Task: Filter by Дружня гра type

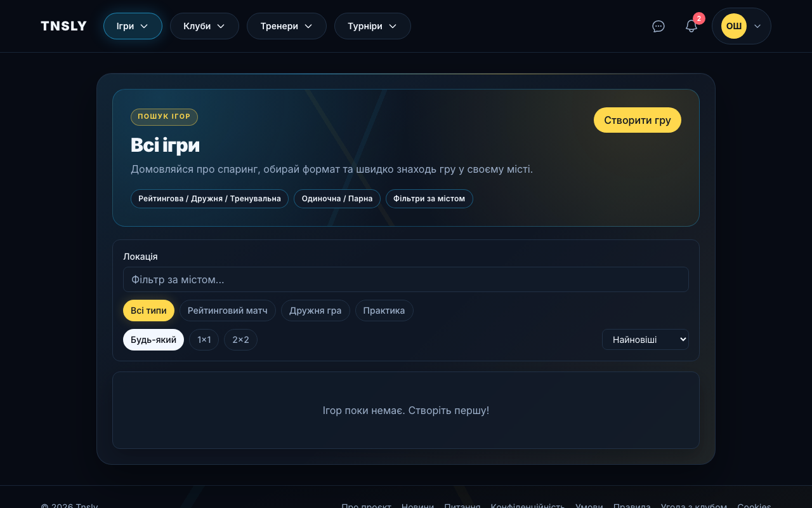Action: click(x=315, y=311)
